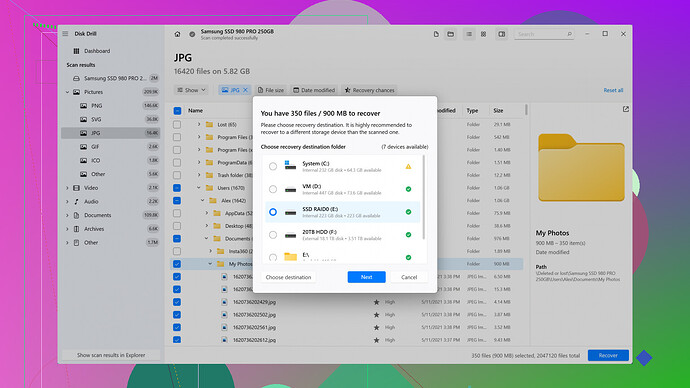Choose System (C:) as the recovery destination
The width and height of the screenshot is (690, 388).
pos(273,166)
